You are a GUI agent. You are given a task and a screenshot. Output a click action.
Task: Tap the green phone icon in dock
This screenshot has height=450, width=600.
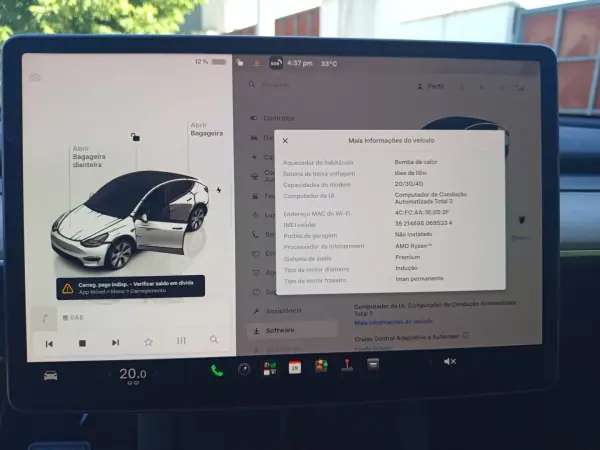click(x=217, y=370)
